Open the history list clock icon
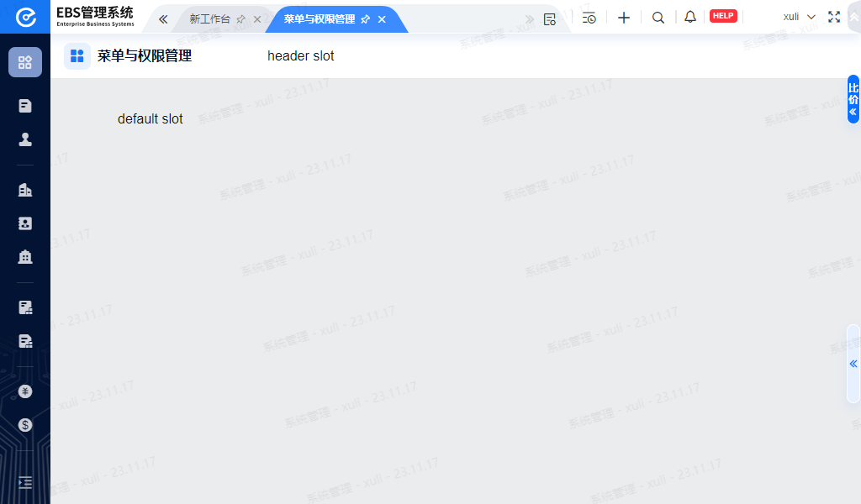 [x=589, y=18]
